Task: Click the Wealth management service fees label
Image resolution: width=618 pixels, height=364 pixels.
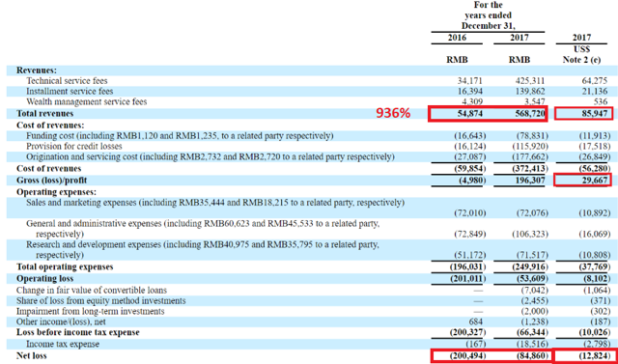Action: pyautogui.click(x=86, y=102)
